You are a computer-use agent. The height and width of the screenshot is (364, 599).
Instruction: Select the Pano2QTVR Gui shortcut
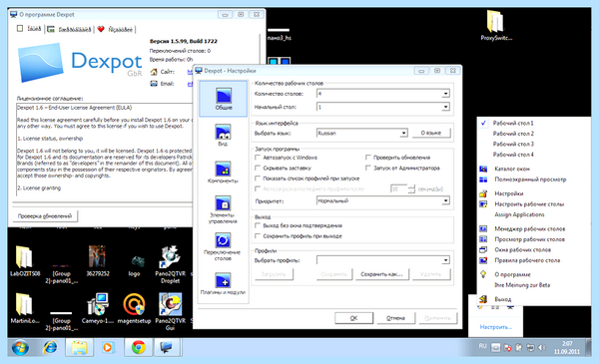click(x=171, y=311)
